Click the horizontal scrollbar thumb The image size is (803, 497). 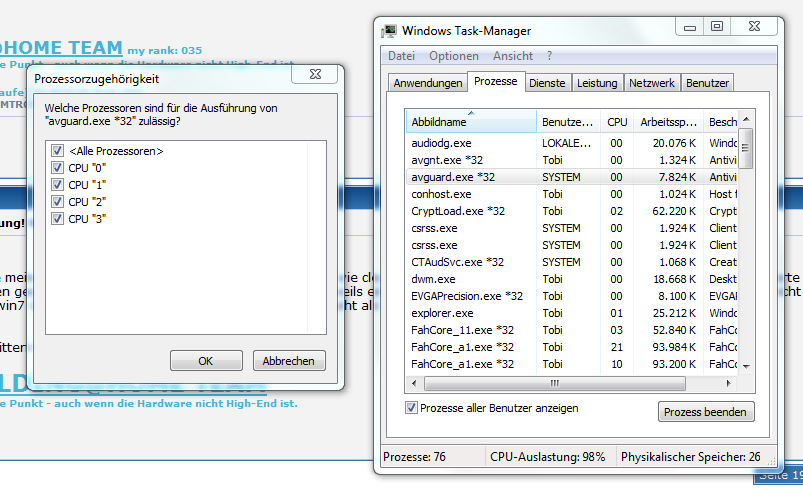555,383
